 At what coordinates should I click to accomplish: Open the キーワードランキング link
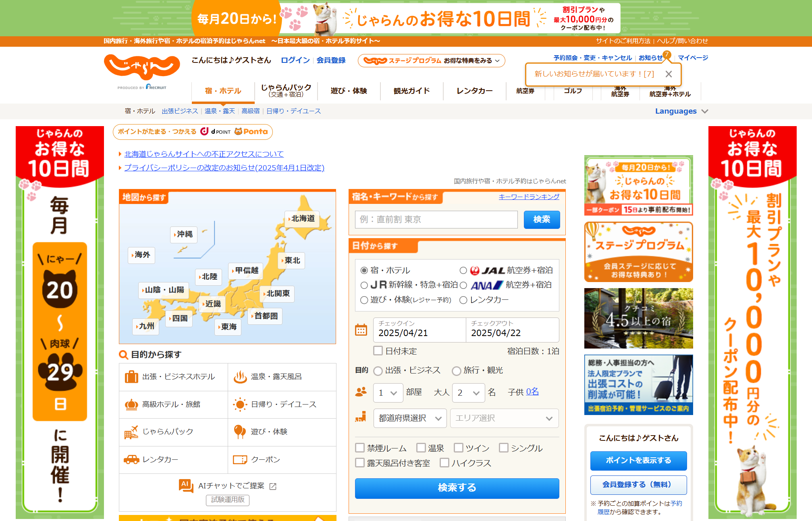click(x=529, y=197)
